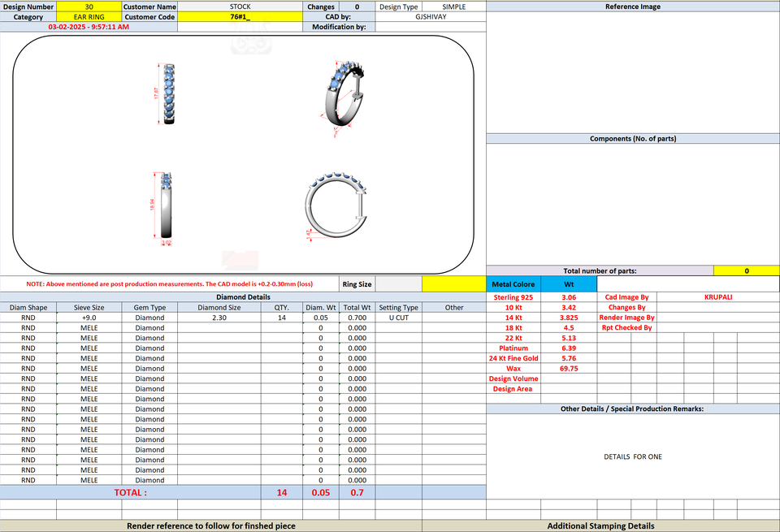Image resolution: width=780 pixels, height=532 pixels.
Task: Select the Components (No. of parts) header
Action: [633, 139]
